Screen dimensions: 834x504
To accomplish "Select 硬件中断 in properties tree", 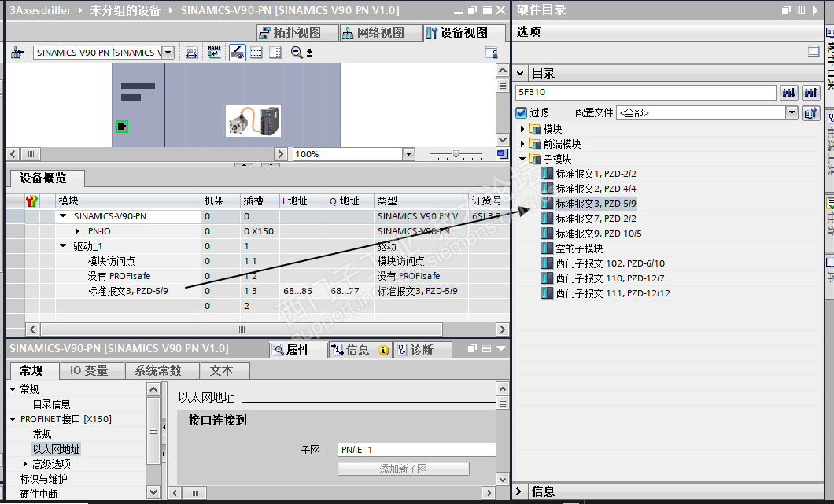I will [39, 493].
